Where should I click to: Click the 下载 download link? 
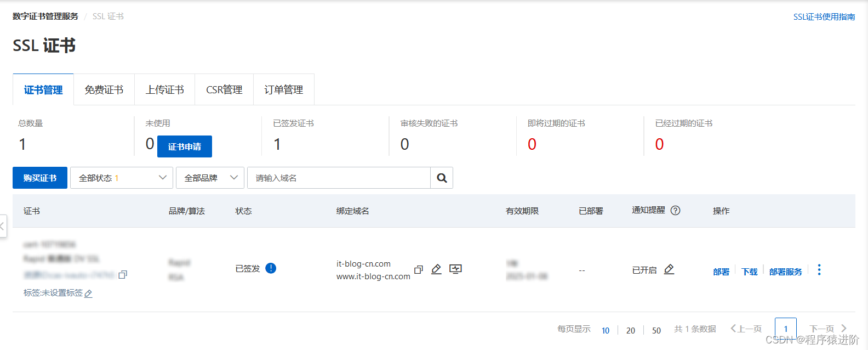pyautogui.click(x=749, y=272)
